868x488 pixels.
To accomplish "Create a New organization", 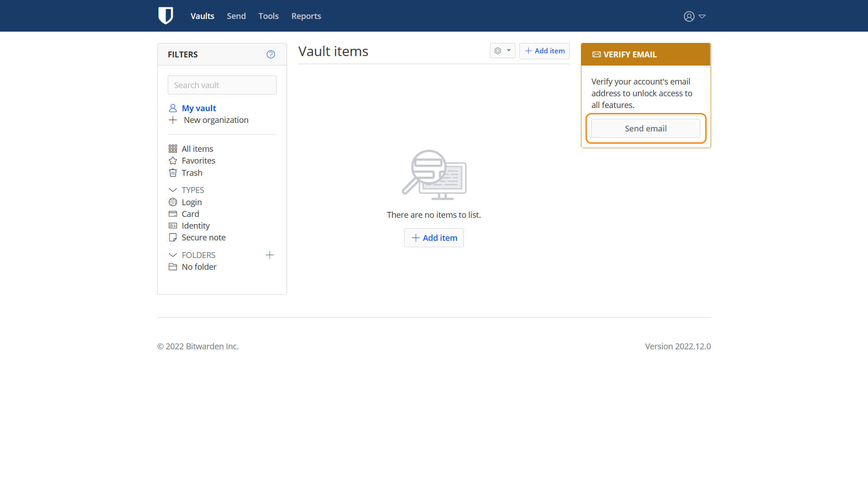I will click(216, 120).
